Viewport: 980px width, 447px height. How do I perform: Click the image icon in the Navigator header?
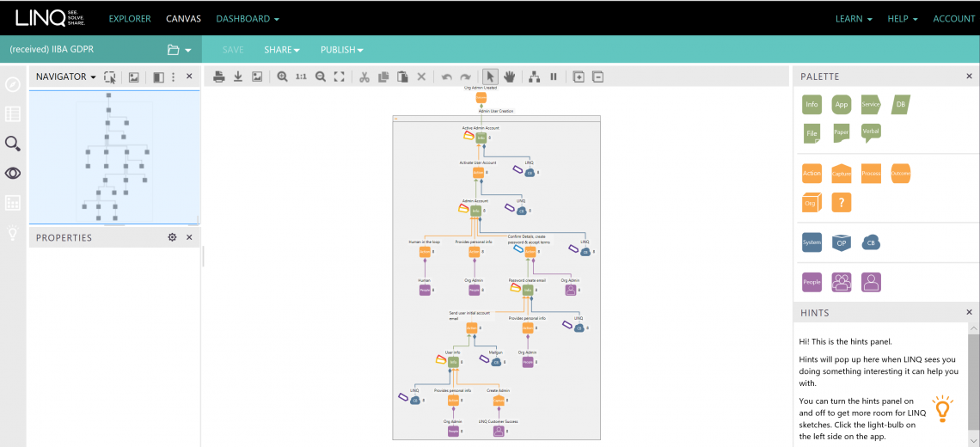tap(134, 77)
